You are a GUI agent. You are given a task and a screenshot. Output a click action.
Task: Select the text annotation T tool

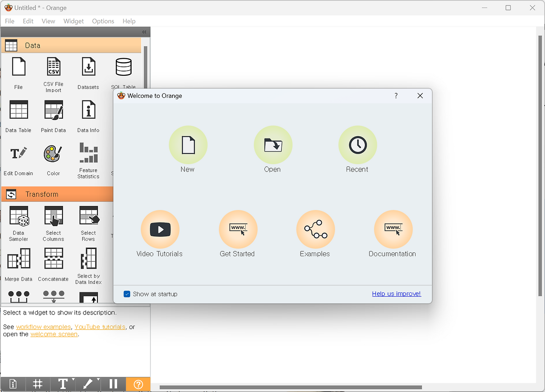pos(63,384)
